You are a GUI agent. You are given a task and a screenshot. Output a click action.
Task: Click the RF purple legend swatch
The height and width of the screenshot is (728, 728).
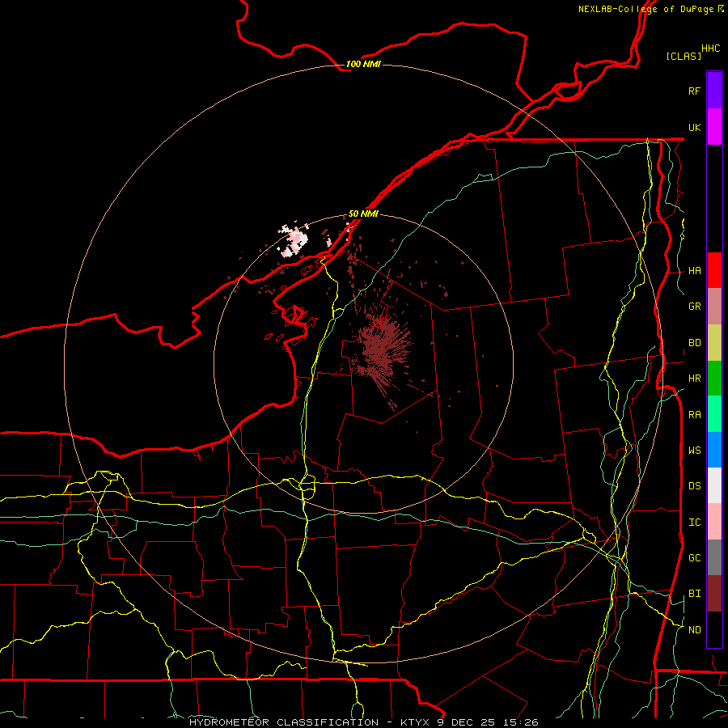714,91
